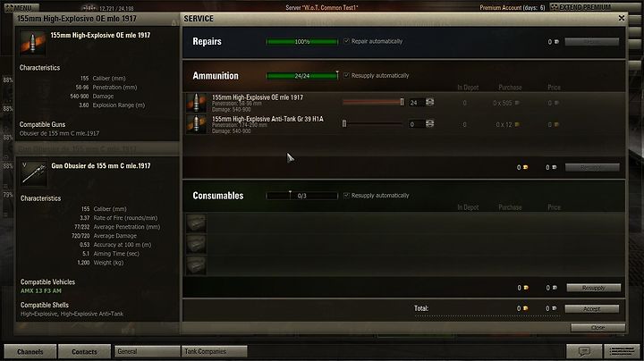Click the Gr 39 H1A shell quantity input field
Viewport: 644px width, 361px height.
[417, 124]
